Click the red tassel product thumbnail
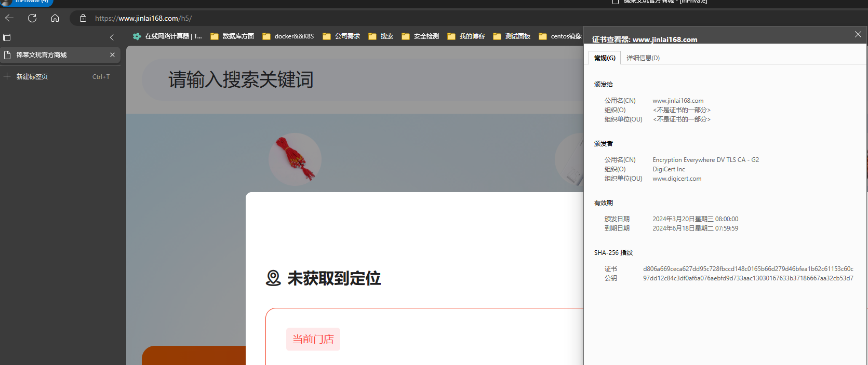Screen dimensions: 868x365 tap(295, 159)
